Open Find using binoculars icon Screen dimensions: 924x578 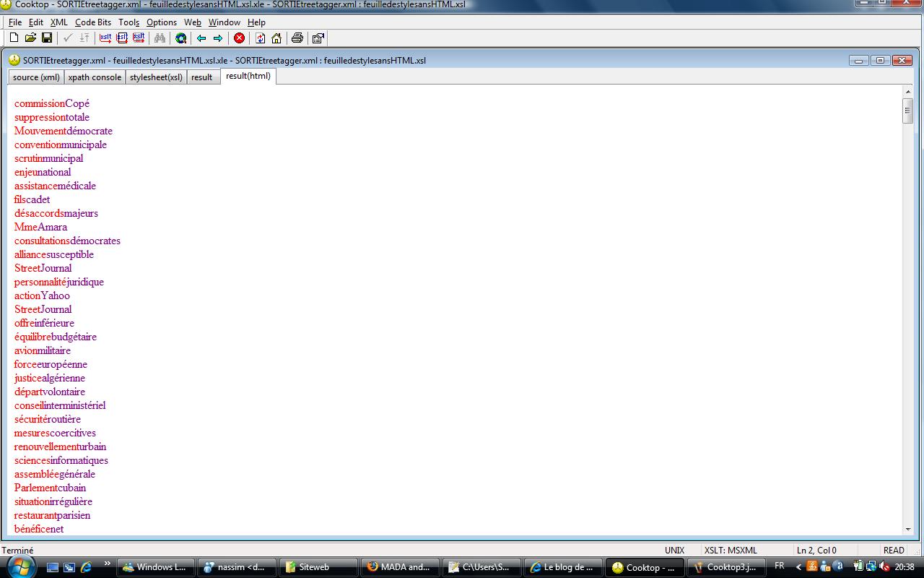(x=160, y=38)
